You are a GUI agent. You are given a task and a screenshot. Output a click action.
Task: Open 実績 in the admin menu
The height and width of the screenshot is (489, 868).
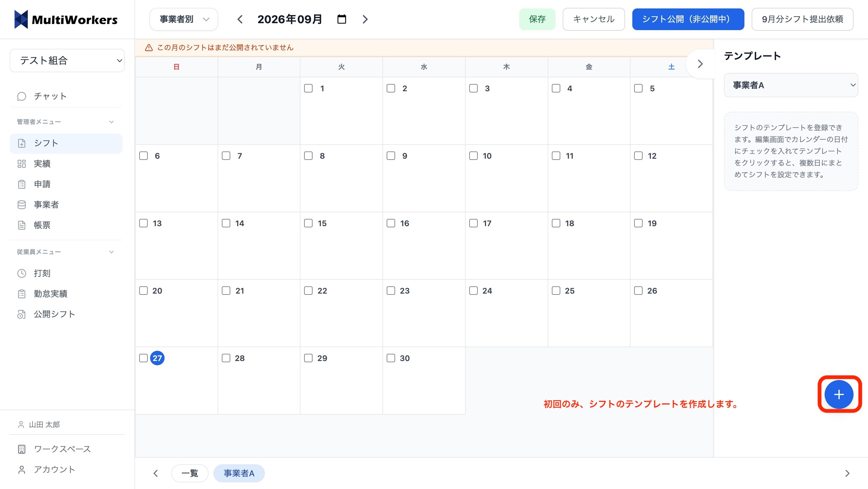[66, 164]
